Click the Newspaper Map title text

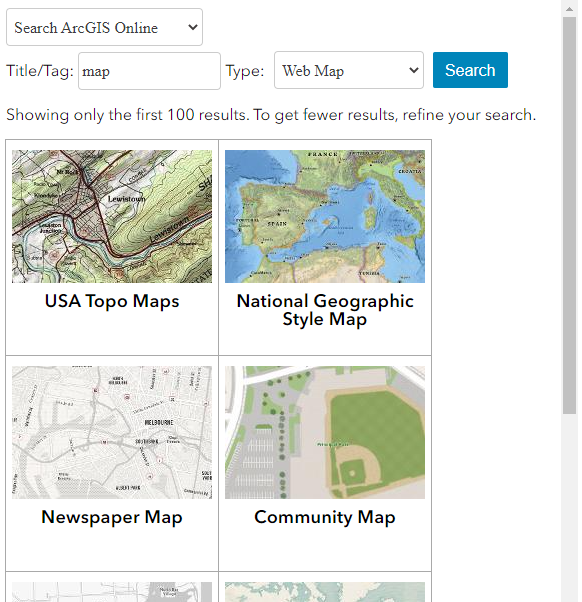[112, 517]
